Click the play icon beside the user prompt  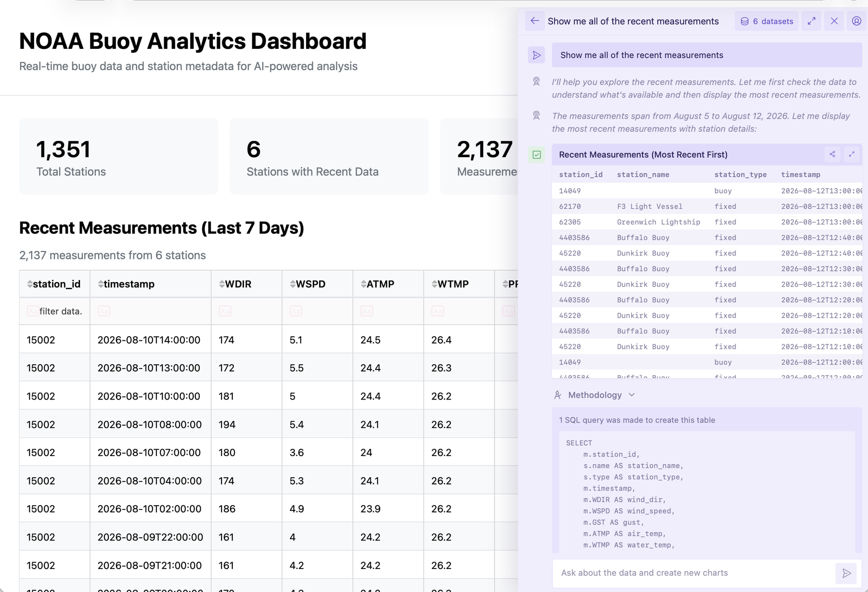pos(537,55)
